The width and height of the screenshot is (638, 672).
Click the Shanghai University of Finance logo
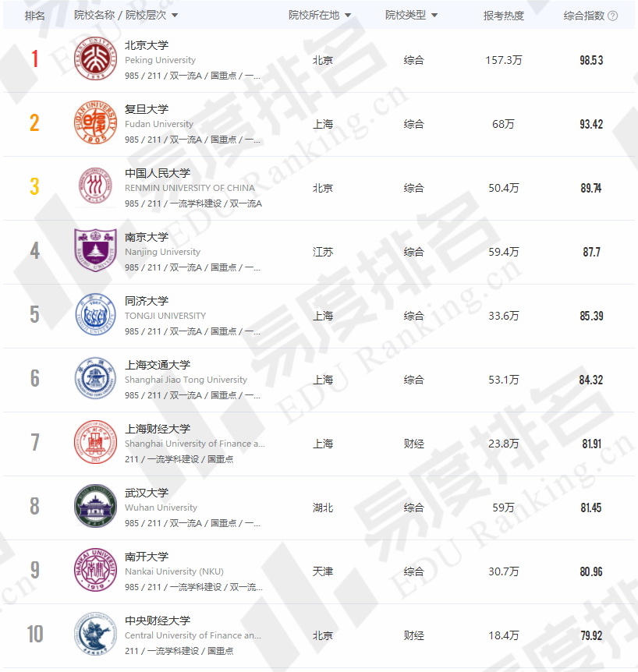point(95,443)
